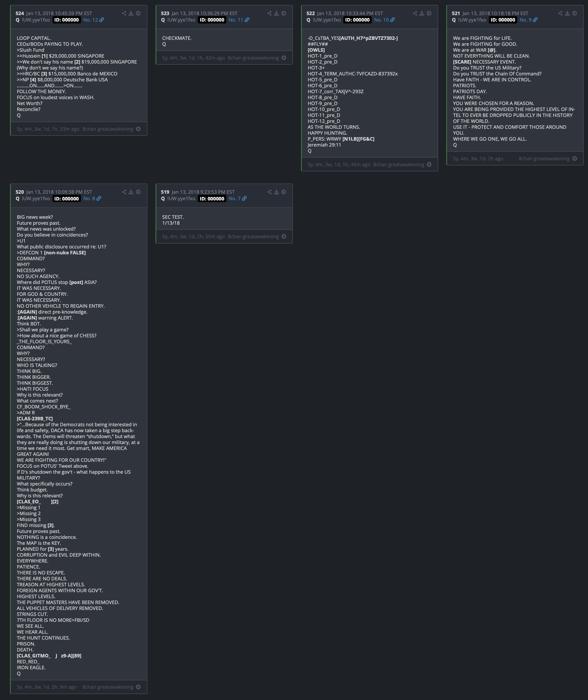Share post 519 SEC TEST
The height and width of the screenshot is (700, 588).
(x=269, y=192)
